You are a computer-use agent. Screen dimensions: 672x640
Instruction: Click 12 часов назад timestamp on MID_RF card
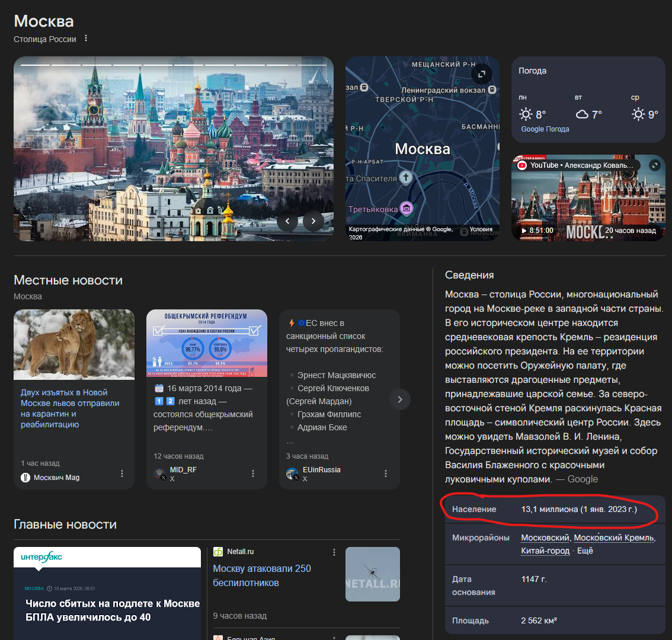pos(178,456)
